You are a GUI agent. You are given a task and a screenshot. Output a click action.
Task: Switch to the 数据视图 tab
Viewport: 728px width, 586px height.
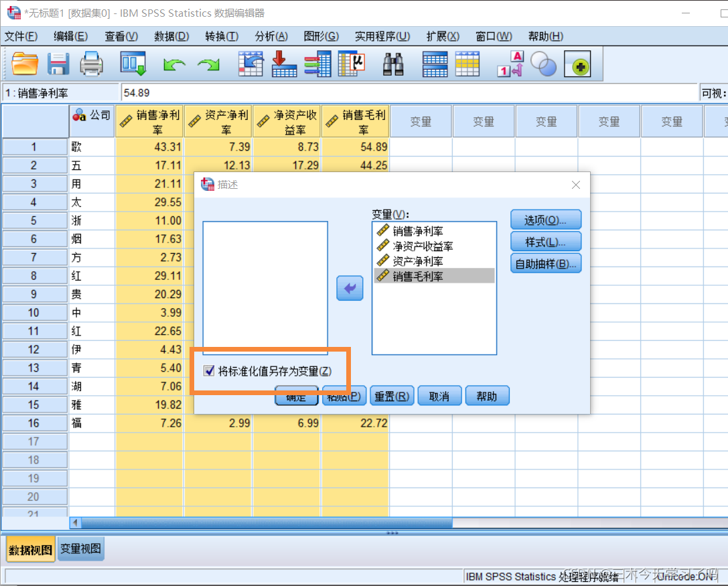pos(31,549)
